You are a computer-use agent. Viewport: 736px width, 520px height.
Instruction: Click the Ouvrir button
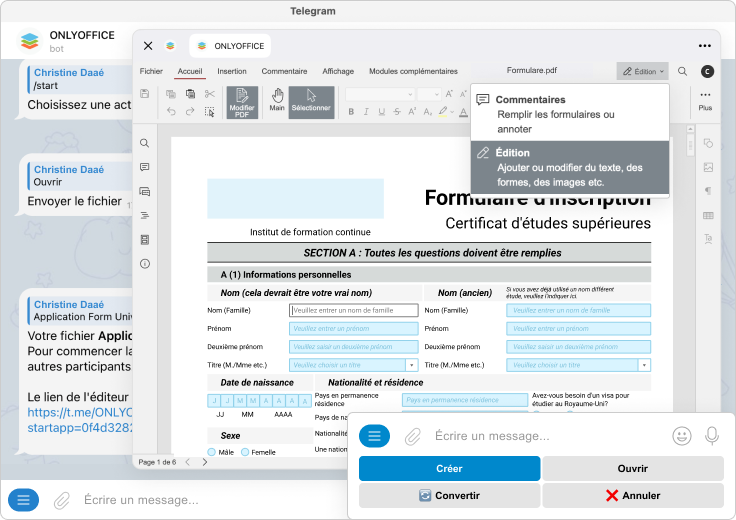[x=633, y=468]
